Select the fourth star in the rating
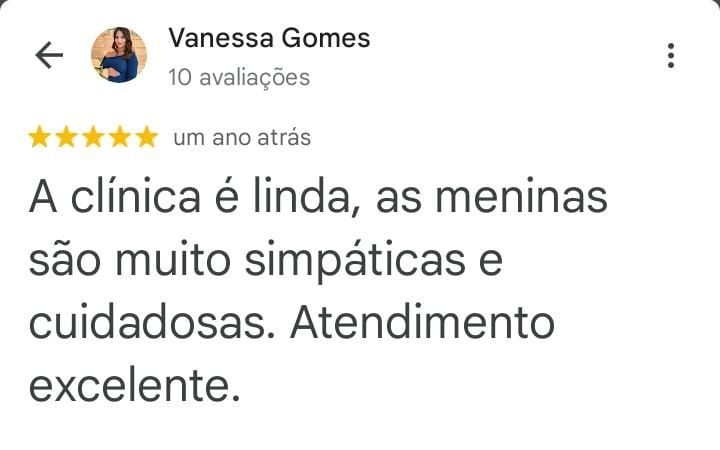This screenshot has height=450, width=720. click(x=120, y=137)
